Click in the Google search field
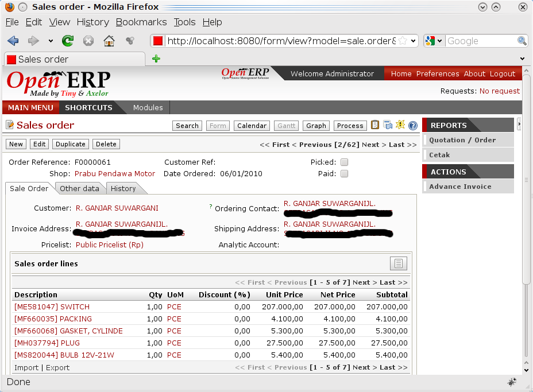 (481, 41)
